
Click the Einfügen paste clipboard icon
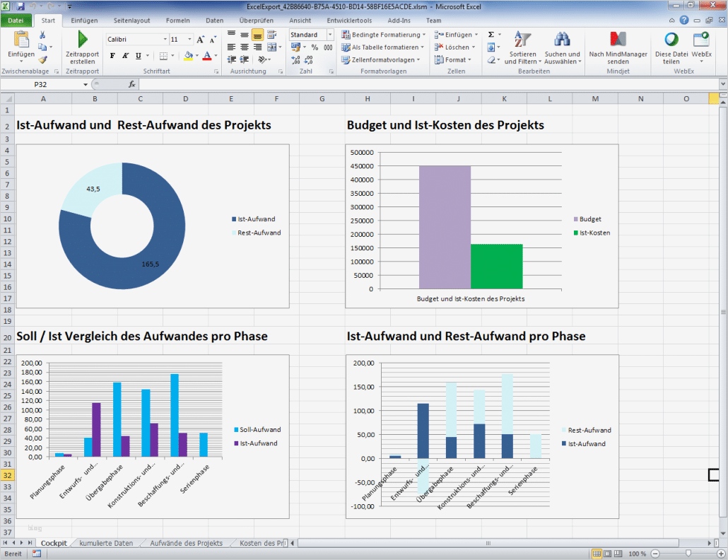click(21, 40)
